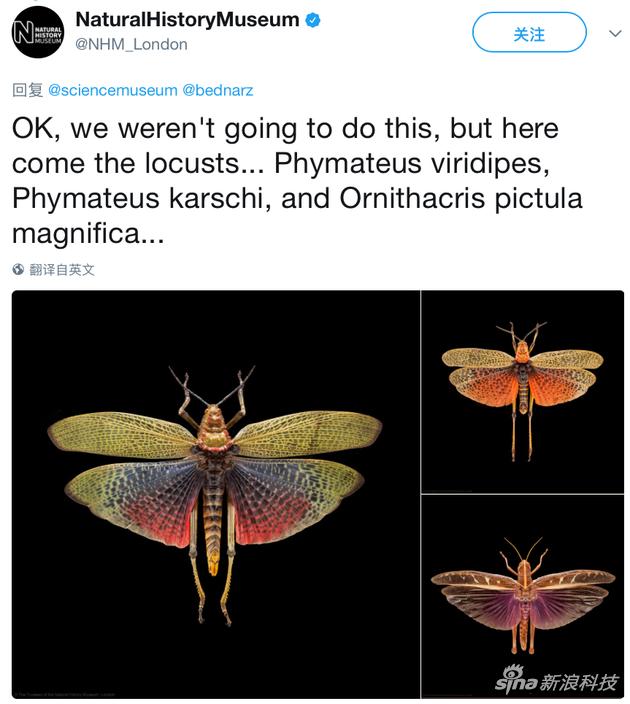Click the photo copyright caption text
Image resolution: width=630 pixels, height=704 pixels.
[x=63, y=695]
